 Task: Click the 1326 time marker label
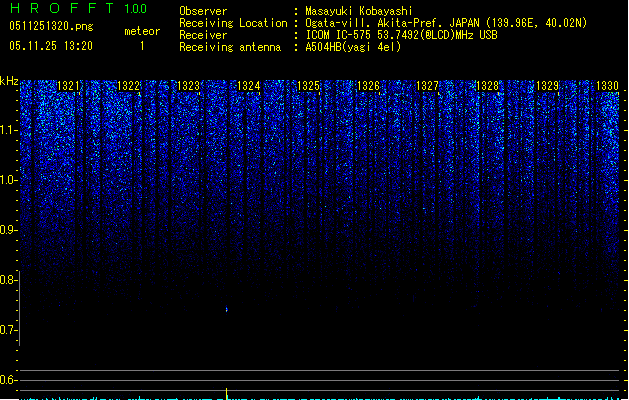click(x=368, y=86)
